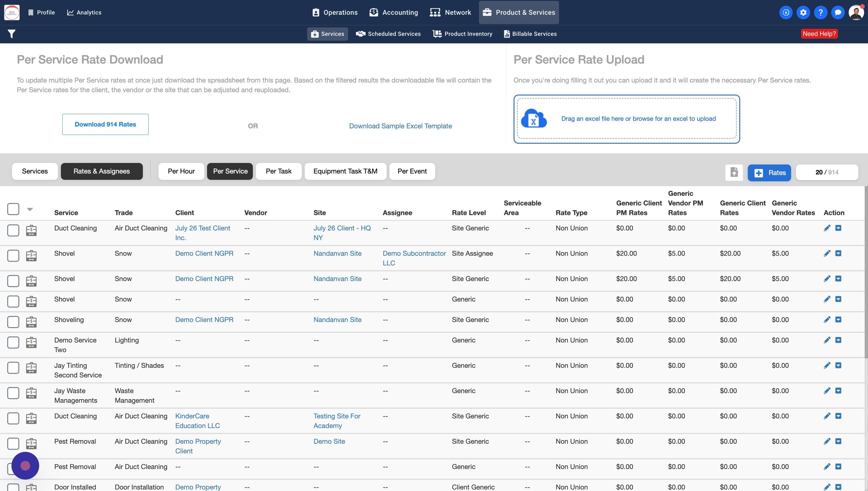Image resolution: width=868 pixels, height=491 pixels.
Task: Click the file upload icon beside Rates
Action: click(x=734, y=172)
